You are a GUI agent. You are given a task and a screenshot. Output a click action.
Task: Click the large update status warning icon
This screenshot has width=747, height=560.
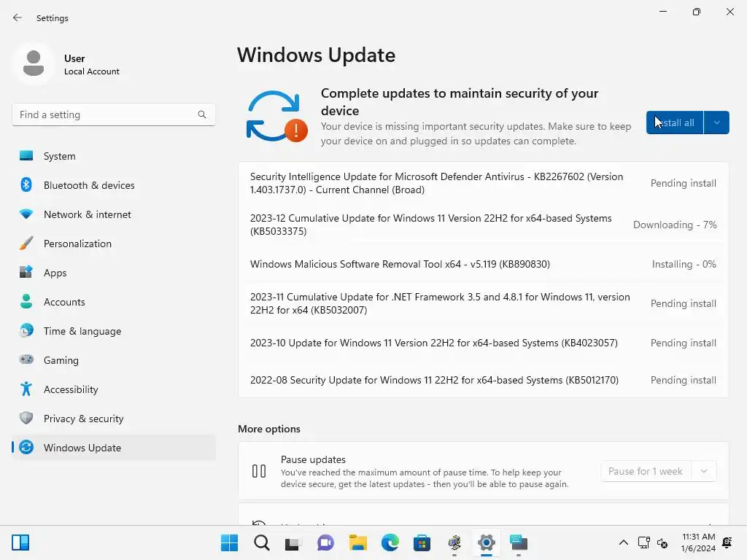point(276,117)
